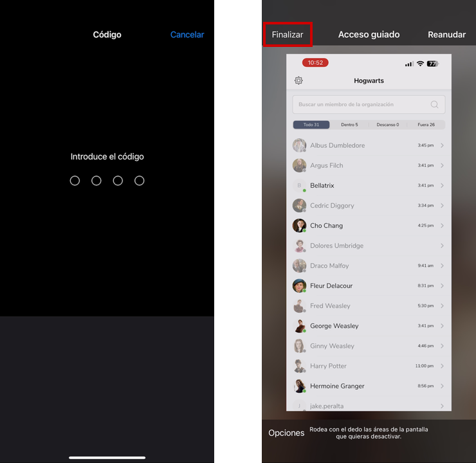476x463 pixels.
Task: Open Harry Potter's avatar
Action: pos(299,366)
